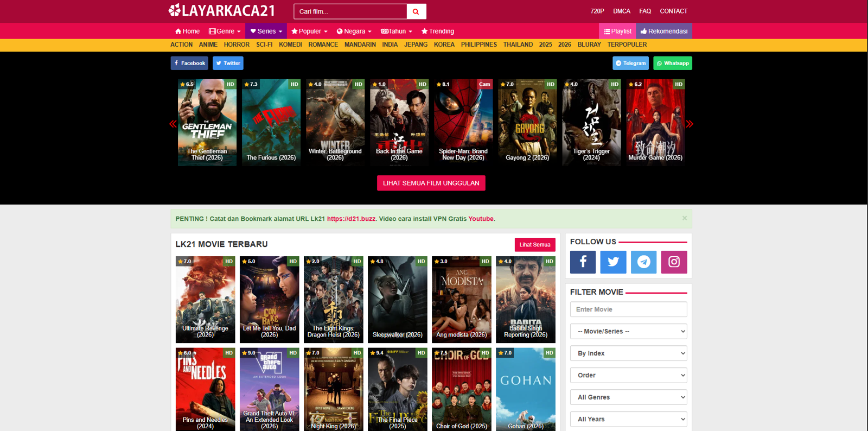Open The Furious (2026) poster
Viewport: 868px width, 431px height.
click(x=271, y=123)
